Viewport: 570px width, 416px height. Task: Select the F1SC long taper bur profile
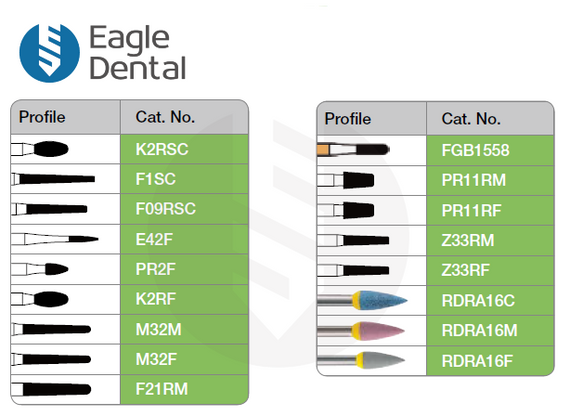(53, 179)
